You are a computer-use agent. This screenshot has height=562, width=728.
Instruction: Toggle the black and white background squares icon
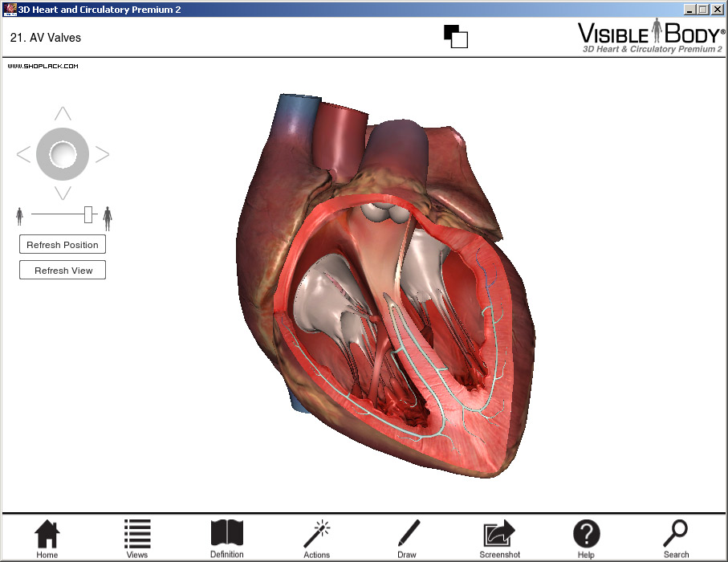pos(455,36)
